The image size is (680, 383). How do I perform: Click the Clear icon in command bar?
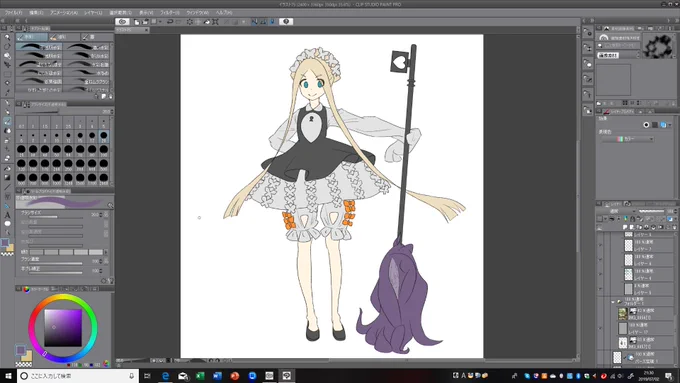click(x=190, y=22)
